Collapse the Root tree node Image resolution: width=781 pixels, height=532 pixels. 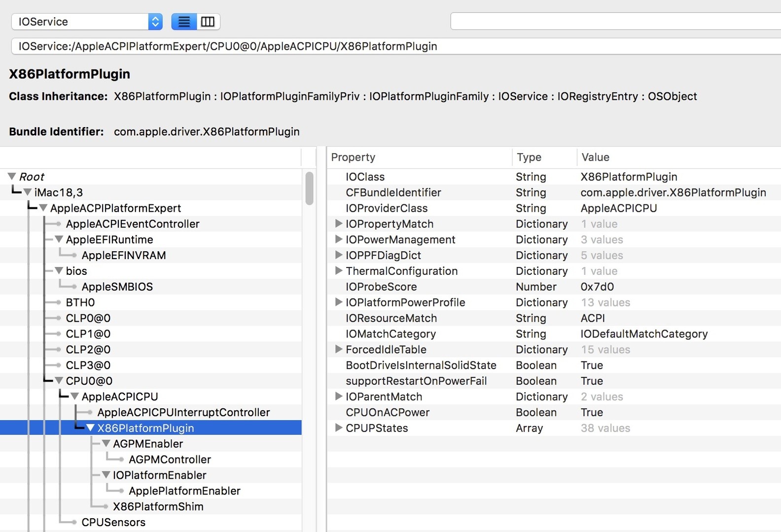tap(12, 176)
